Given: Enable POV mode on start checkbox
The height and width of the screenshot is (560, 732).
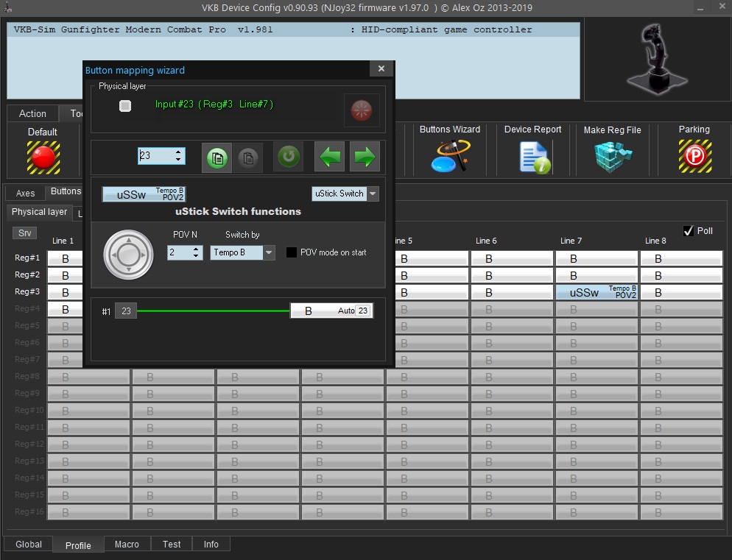Looking at the screenshot, I should point(292,252).
